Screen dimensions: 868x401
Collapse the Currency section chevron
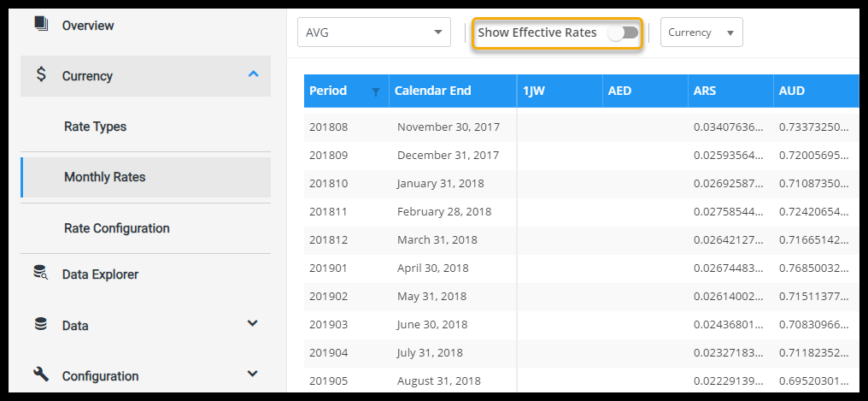pos(253,74)
